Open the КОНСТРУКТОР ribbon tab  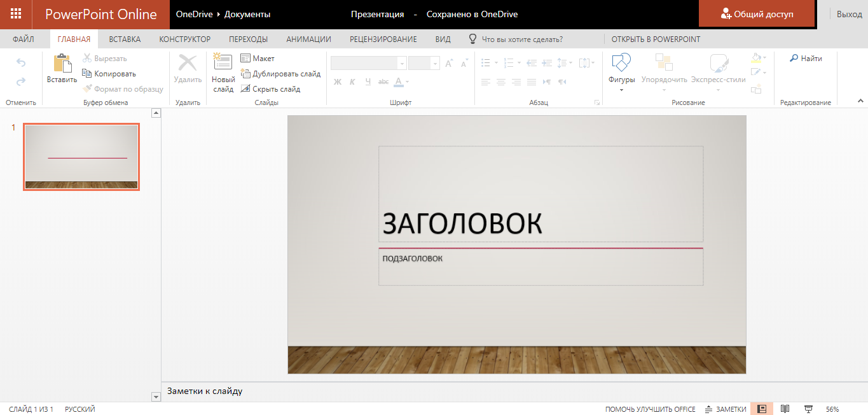click(184, 39)
